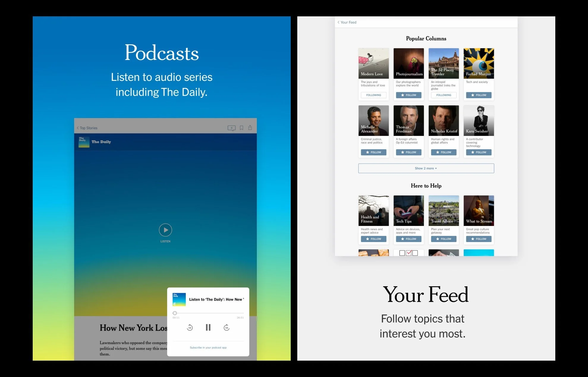Follow Kara Swisher
Screen dimensions: 588x377
click(479, 152)
